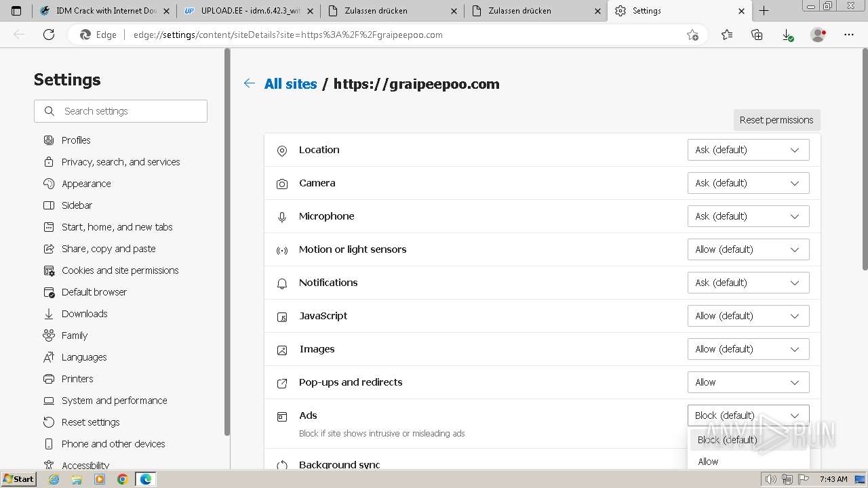Click the Ads row icon
868x488 pixels.
click(x=282, y=416)
